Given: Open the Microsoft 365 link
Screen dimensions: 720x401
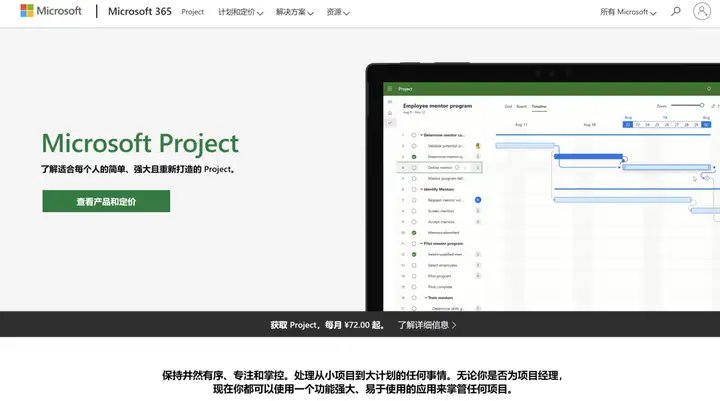Looking at the screenshot, I should tap(140, 11).
